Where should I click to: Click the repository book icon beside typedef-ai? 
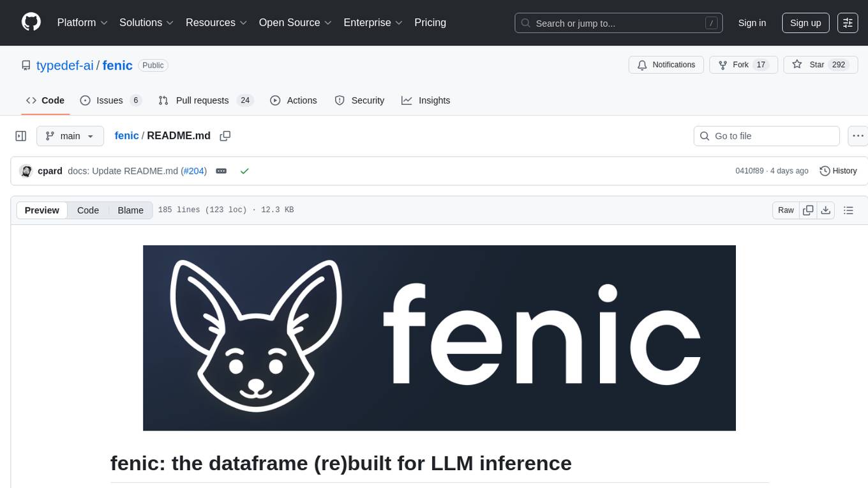point(26,65)
